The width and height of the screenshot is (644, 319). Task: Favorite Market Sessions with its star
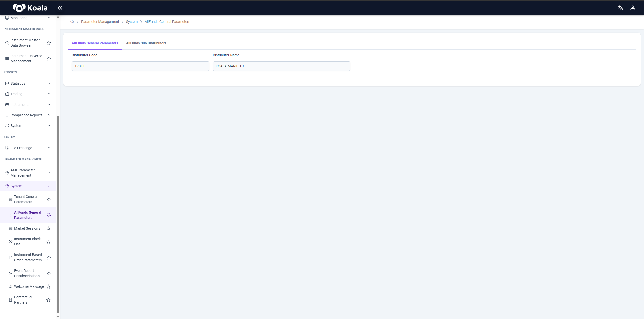pos(48,228)
